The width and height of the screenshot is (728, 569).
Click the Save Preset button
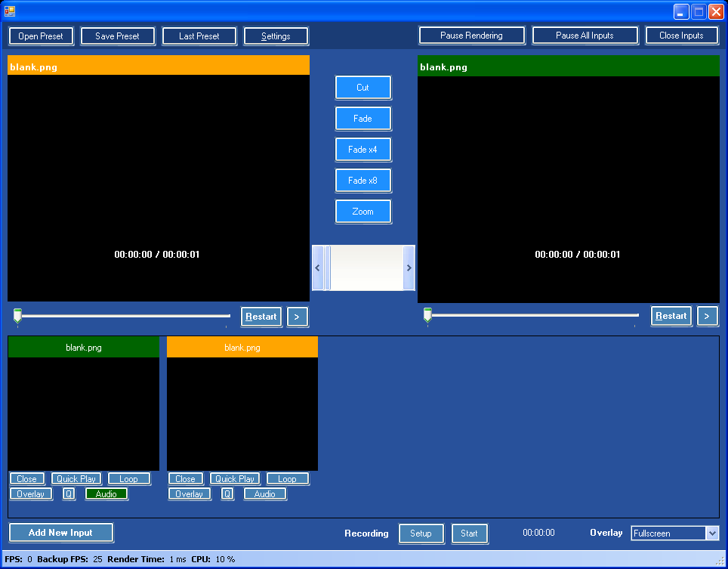118,36
